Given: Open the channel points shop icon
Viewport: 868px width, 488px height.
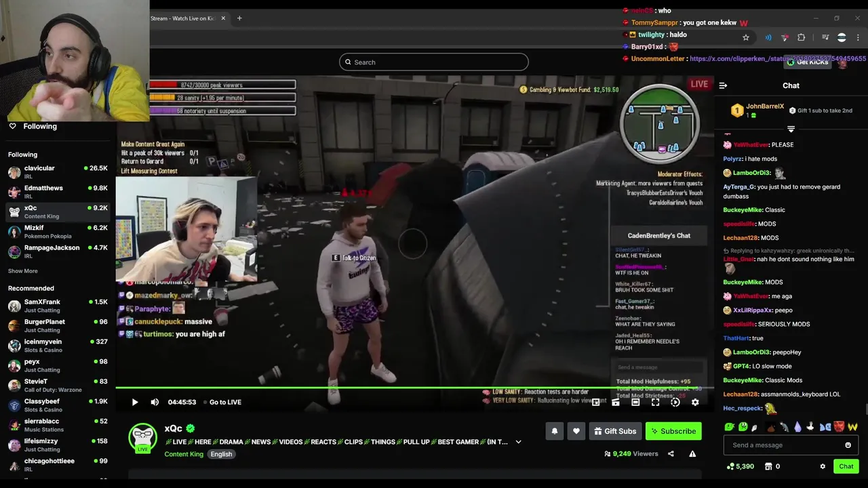Looking at the screenshot, I should click(768, 466).
